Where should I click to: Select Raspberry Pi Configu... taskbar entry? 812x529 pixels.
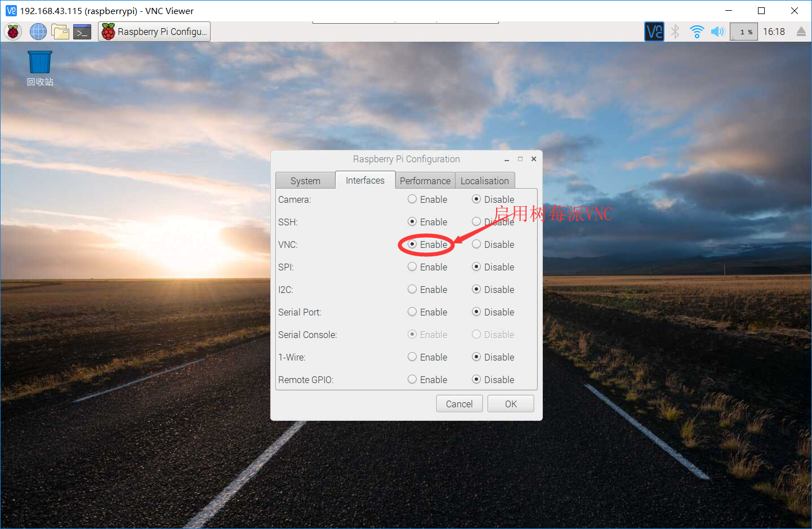pos(154,32)
